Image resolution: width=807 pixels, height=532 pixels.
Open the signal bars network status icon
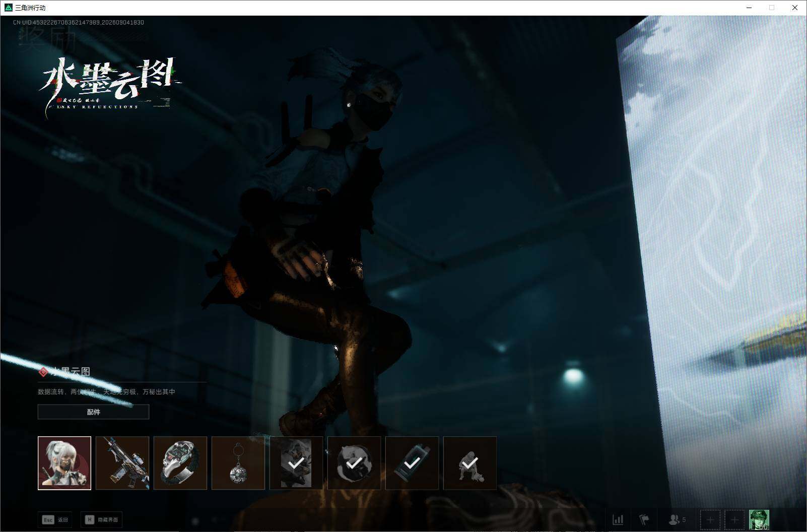tap(618, 519)
